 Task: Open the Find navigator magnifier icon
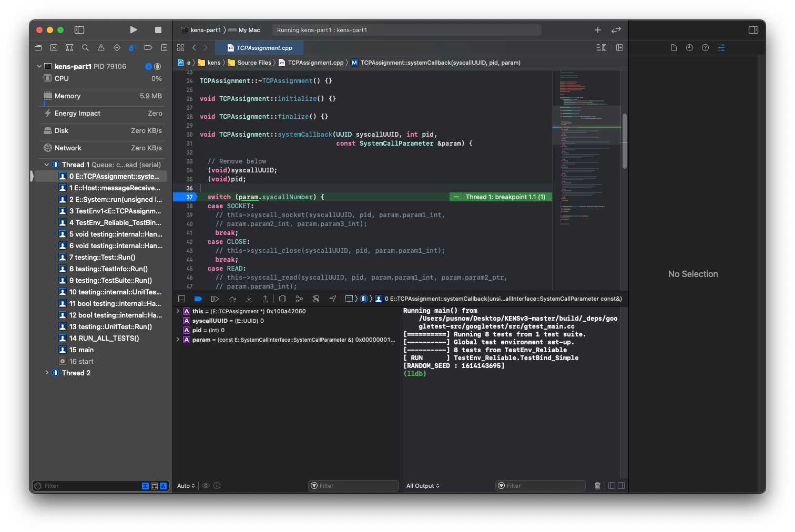[x=85, y=48]
